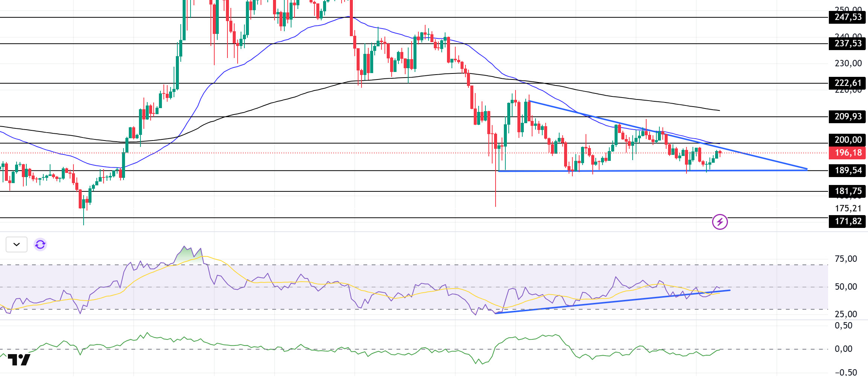Viewport: 868px width, 382px height.
Task: Click the 0,00 oscillator axis value
Action: tap(844, 349)
